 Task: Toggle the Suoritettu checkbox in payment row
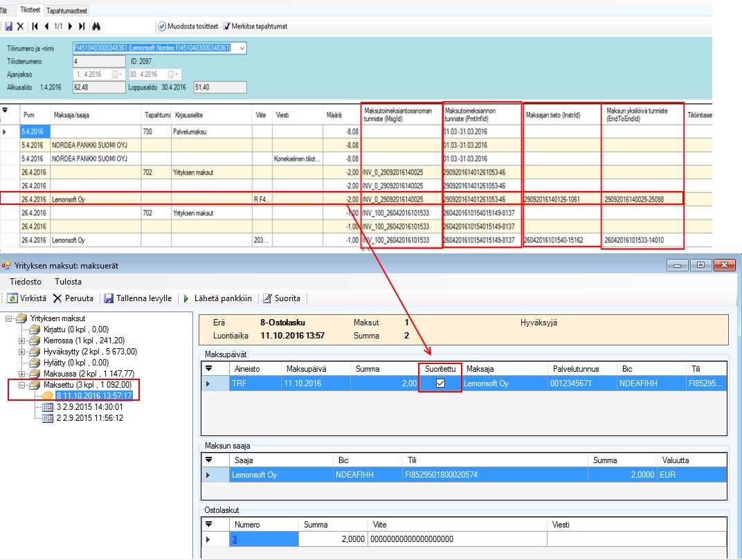440,383
